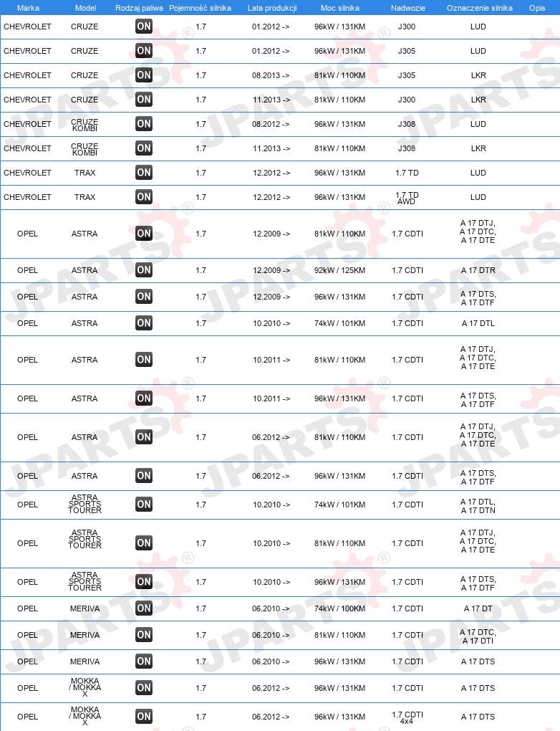Click ON badge in Meriva 74kW / 100KM row

[x=144, y=608]
